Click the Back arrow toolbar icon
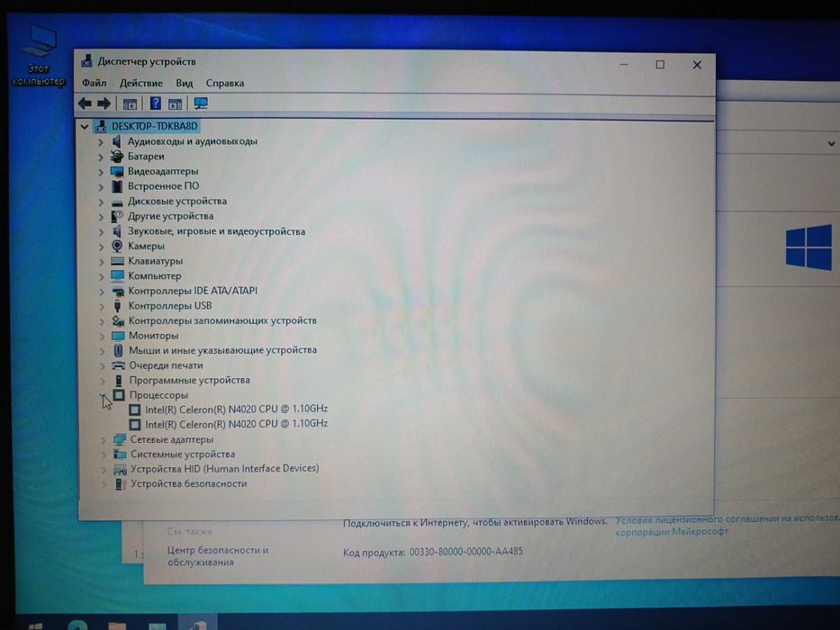 tap(85, 103)
